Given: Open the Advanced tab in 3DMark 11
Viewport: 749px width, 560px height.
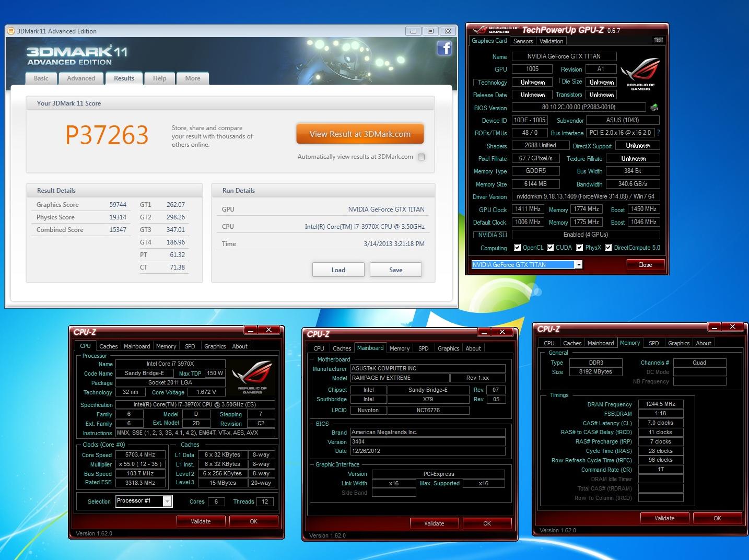Looking at the screenshot, I should [x=81, y=78].
